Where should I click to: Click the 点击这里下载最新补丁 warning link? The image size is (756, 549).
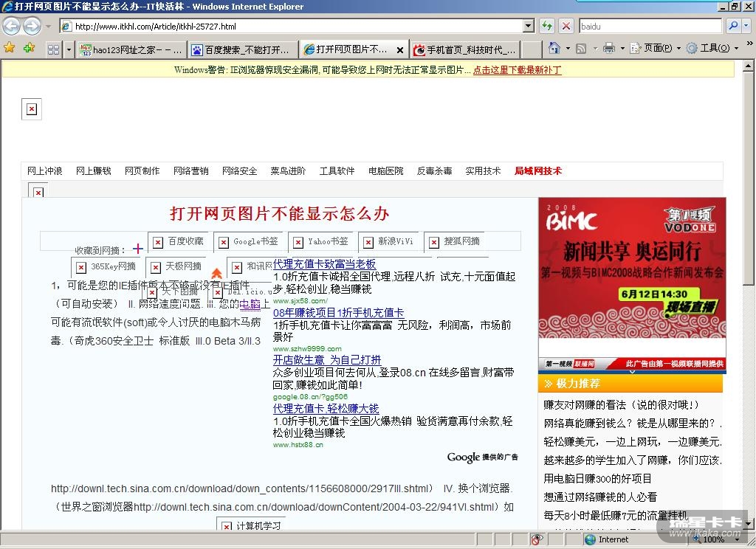click(518, 70)
